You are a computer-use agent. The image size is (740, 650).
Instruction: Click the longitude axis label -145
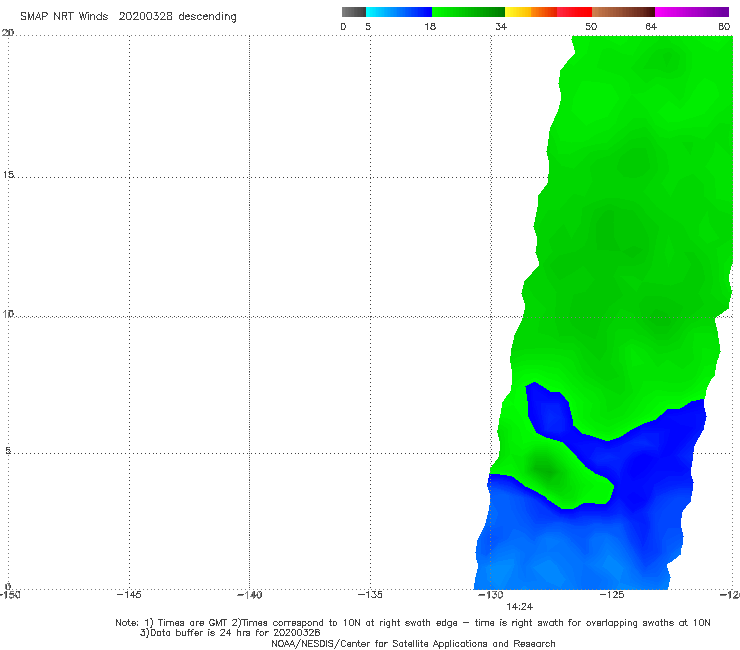pyautogui.click(x=129, y=595)
